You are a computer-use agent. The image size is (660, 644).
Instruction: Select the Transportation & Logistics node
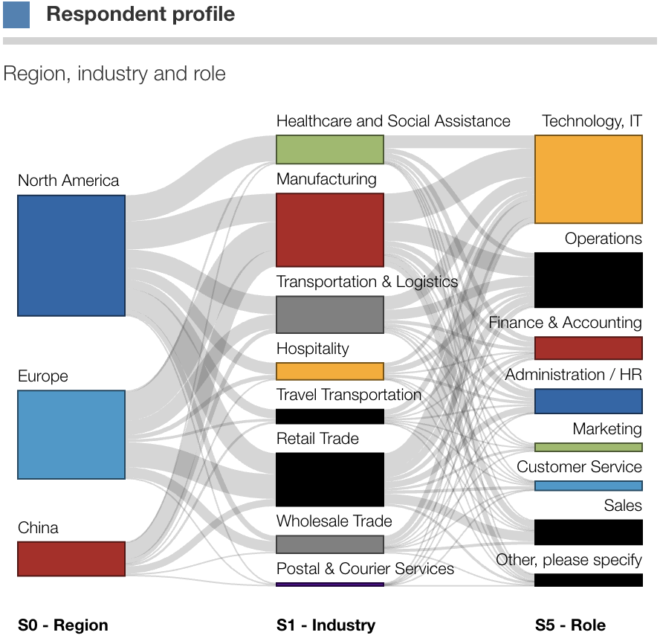330,315
